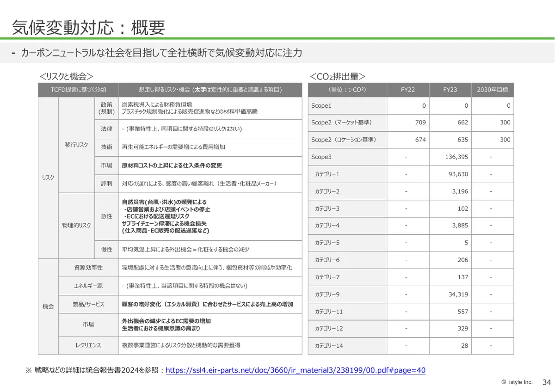The height and width of the screenshot is (392, 555).
Task: Select the カテゴリー3 row label
Action: (x=327, y=208)
